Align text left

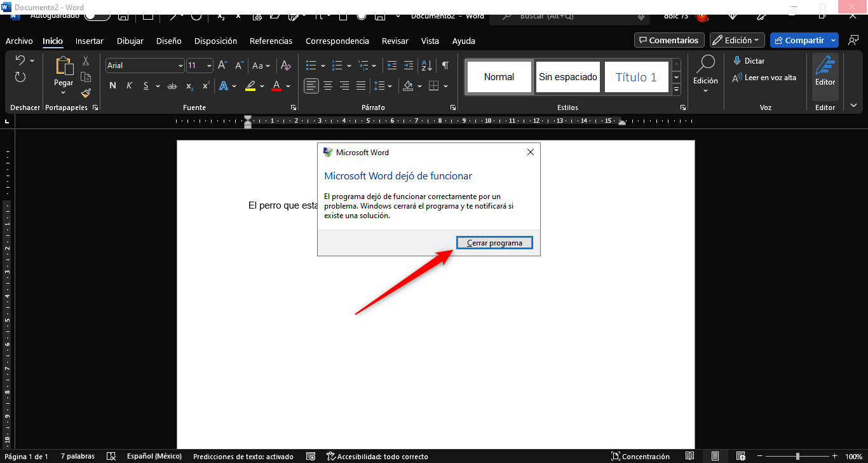tap(311, 86)
